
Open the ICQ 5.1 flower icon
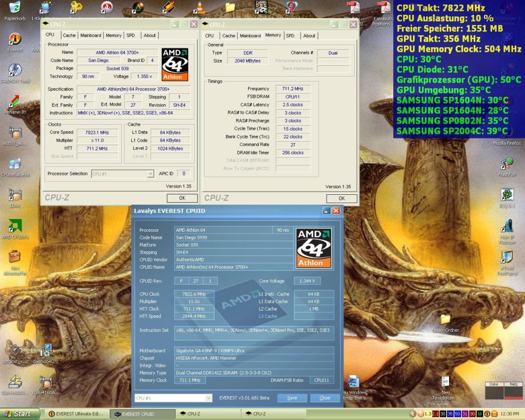[x=507, y=195]
